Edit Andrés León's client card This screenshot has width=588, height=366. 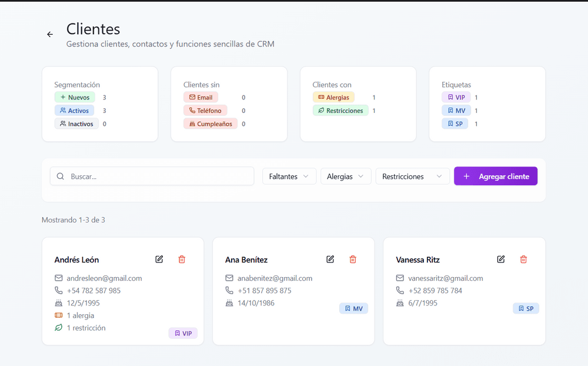coord(159,259)
